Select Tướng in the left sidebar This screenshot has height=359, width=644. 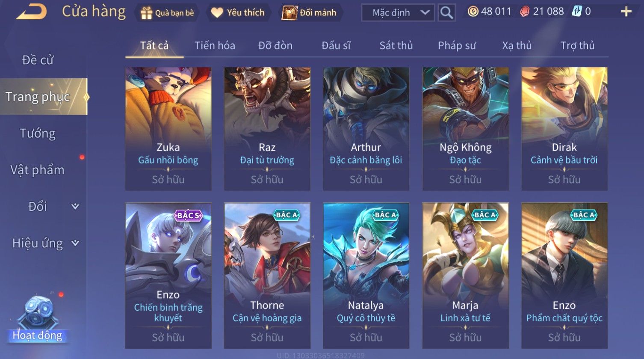click(38, 134)
